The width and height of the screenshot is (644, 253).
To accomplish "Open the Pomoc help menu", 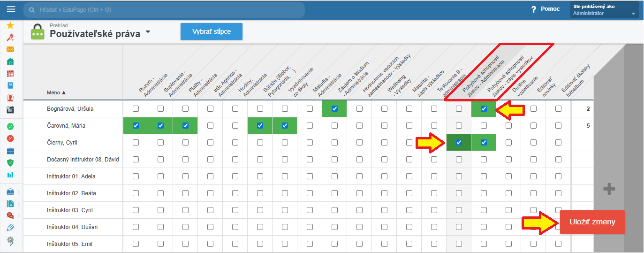I will [x=545, y=9].
